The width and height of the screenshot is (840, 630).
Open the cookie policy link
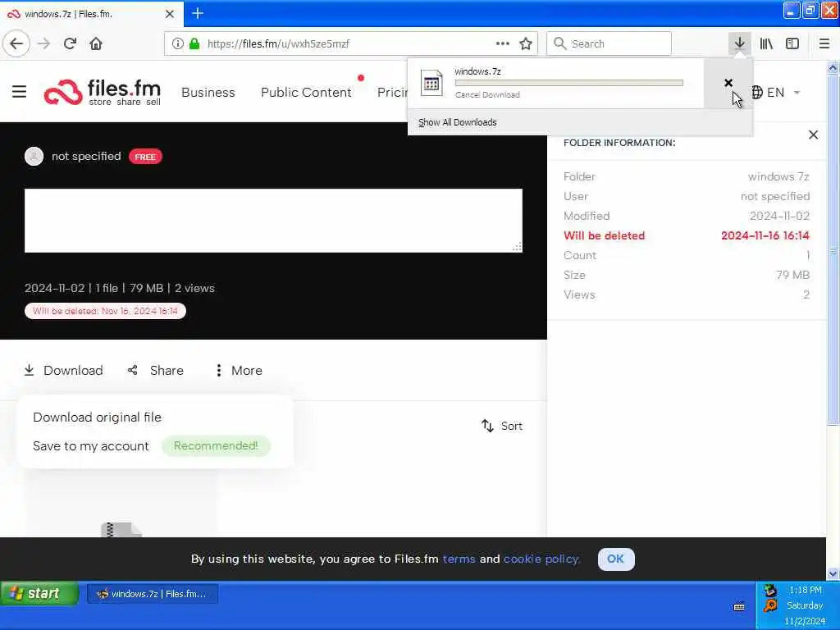click(x=541, y=559)
